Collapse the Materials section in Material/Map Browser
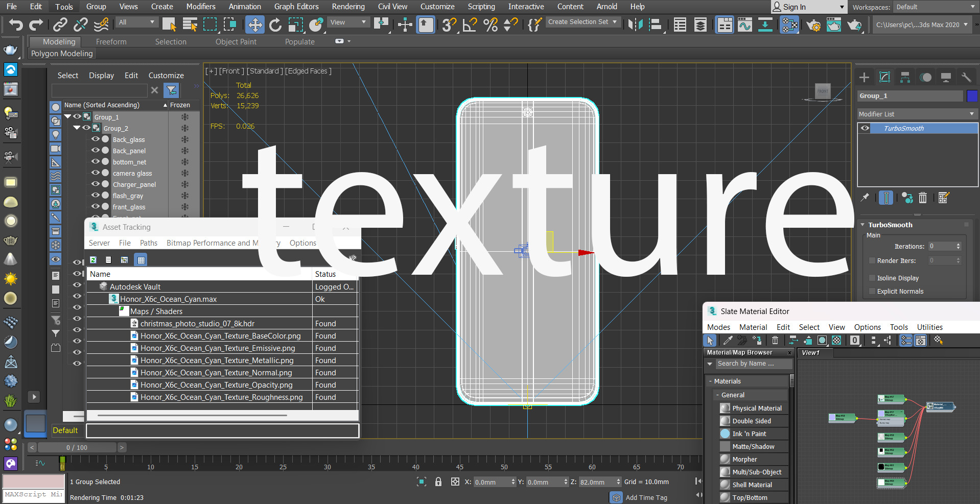Screen dimensions: 980x504 [x=710, y=381]
